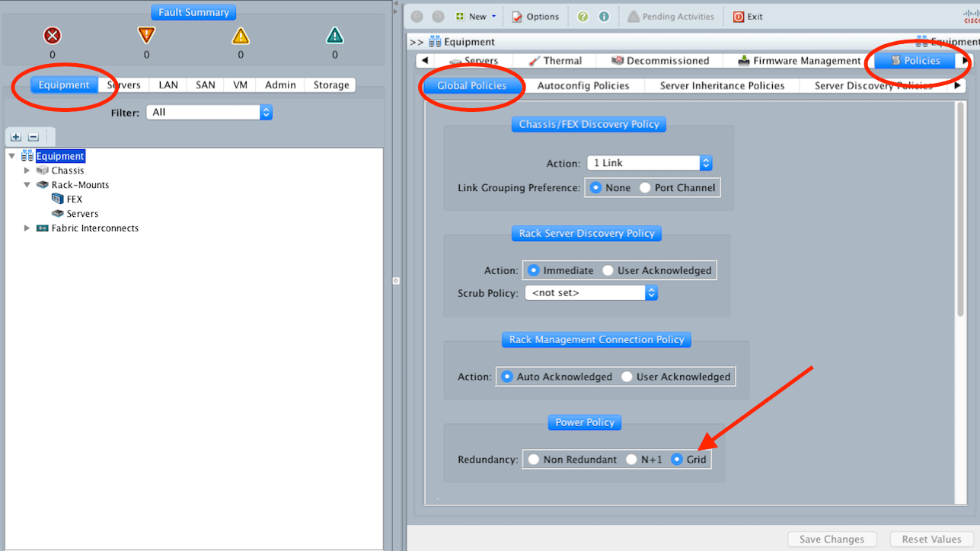The height and width of the screenshot is (551, 980).
Task: Open the Chassis/FEX Action dropdown
Action: [x=649, y=163]
